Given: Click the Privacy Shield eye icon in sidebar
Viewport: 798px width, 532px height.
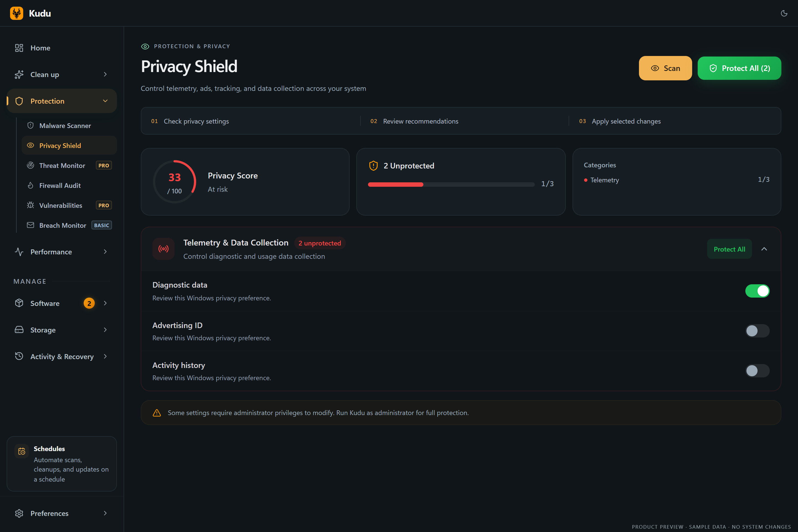Looking at the screenshot, I should coord(30,145).
